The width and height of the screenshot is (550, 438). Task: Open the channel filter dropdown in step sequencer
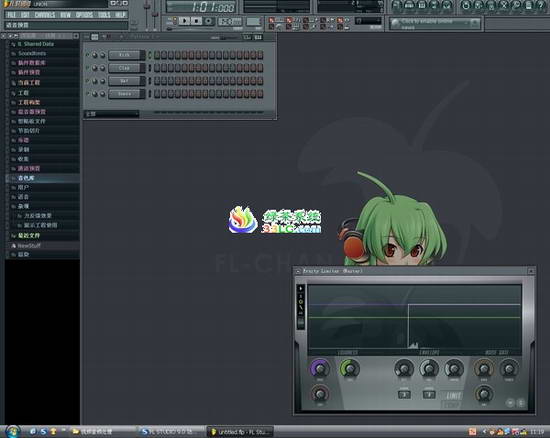tap(112, 114)
